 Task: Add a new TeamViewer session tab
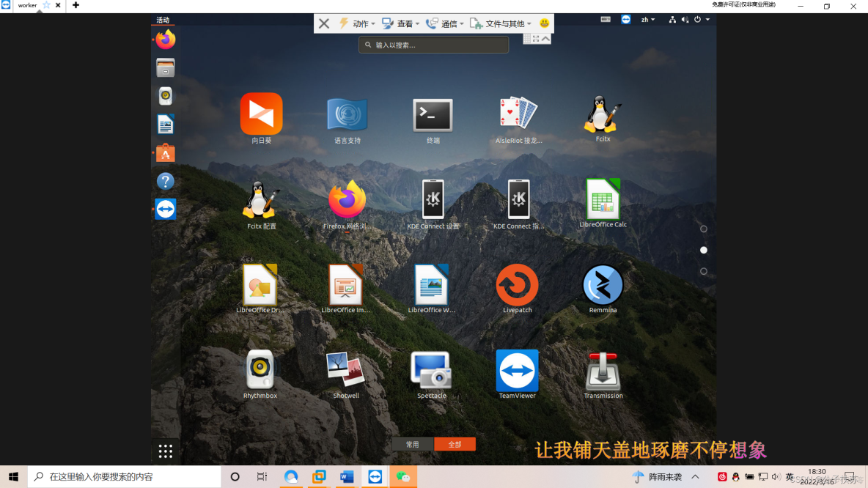tap(76, 6)
